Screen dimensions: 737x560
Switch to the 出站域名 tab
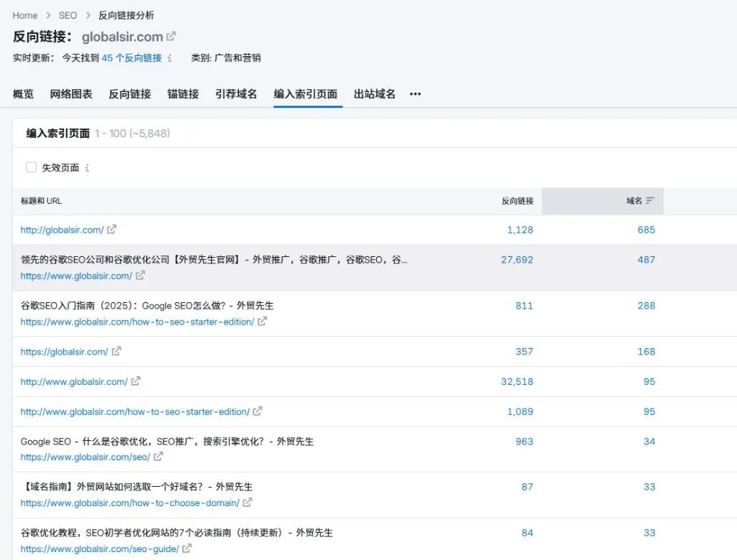(375, 94)
